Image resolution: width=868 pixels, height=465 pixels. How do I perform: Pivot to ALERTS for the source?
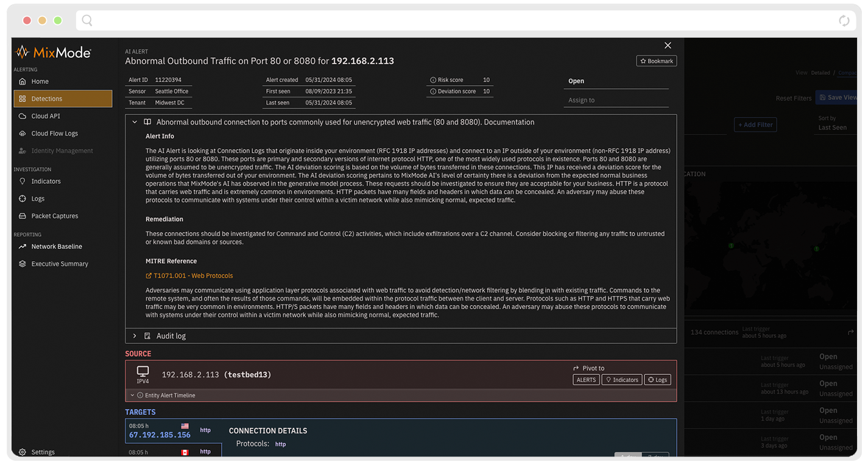[586, 380]
